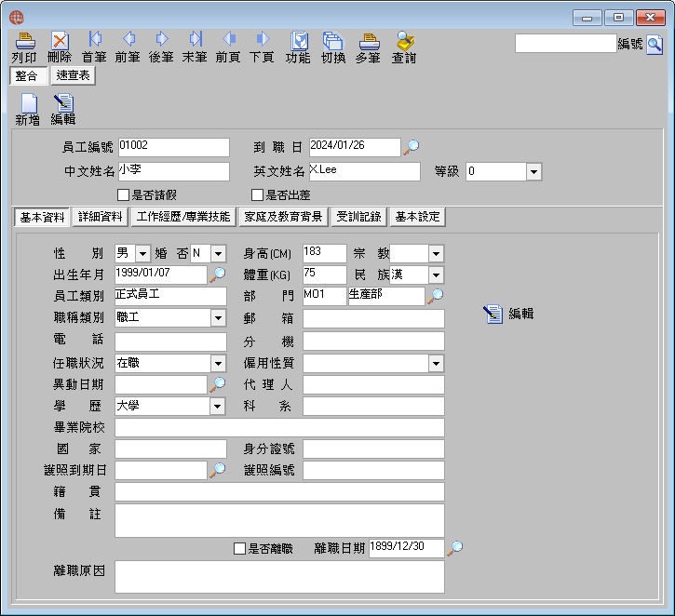Open department lookup next to 生產部
The image size is (675, 616).
click(x=435, y=296)
